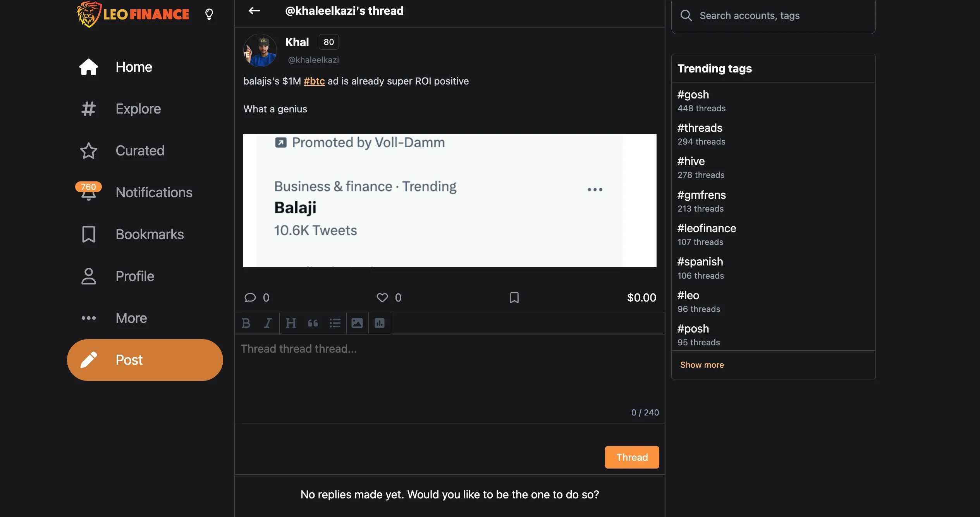The width and height of the screenshot is (980, 517).
Task: Go back using the left arrow
Action: click(x=254, y=11)
